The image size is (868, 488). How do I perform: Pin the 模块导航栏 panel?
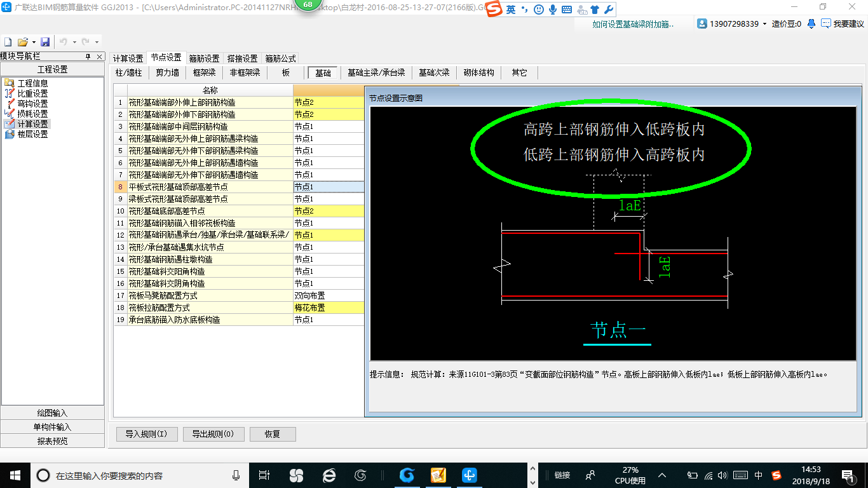(x=88, y=57)
